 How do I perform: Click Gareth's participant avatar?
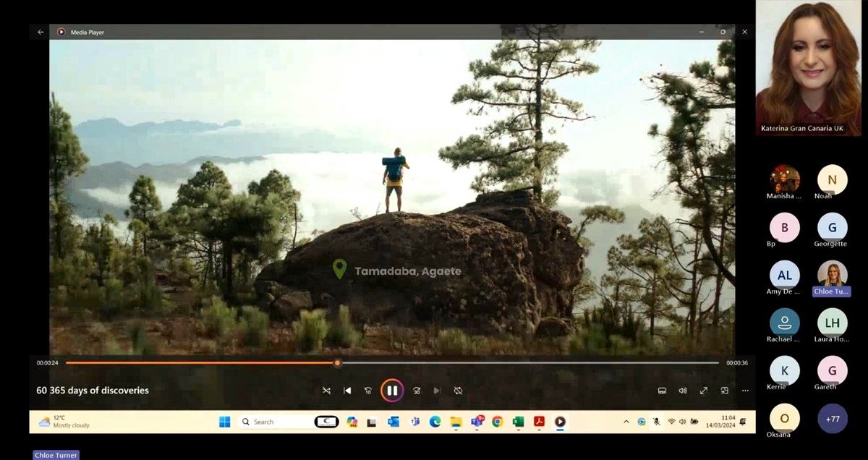(x=833, y=370)
